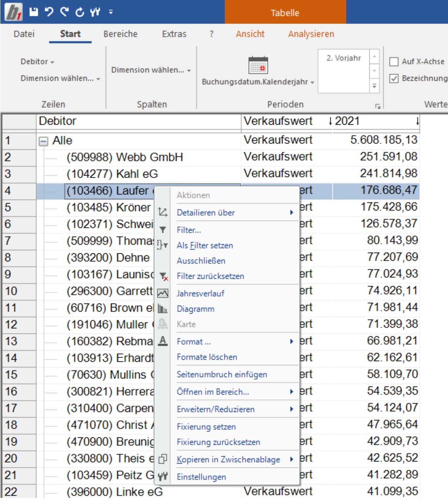
Task: Click the Karte map icon
Action: click(x=163, y=324)
